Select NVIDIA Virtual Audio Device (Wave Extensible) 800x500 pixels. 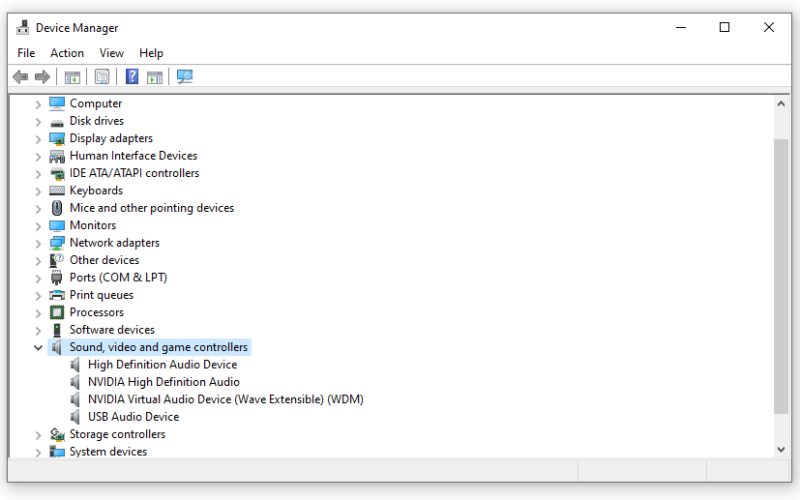(x=226, y=399)
